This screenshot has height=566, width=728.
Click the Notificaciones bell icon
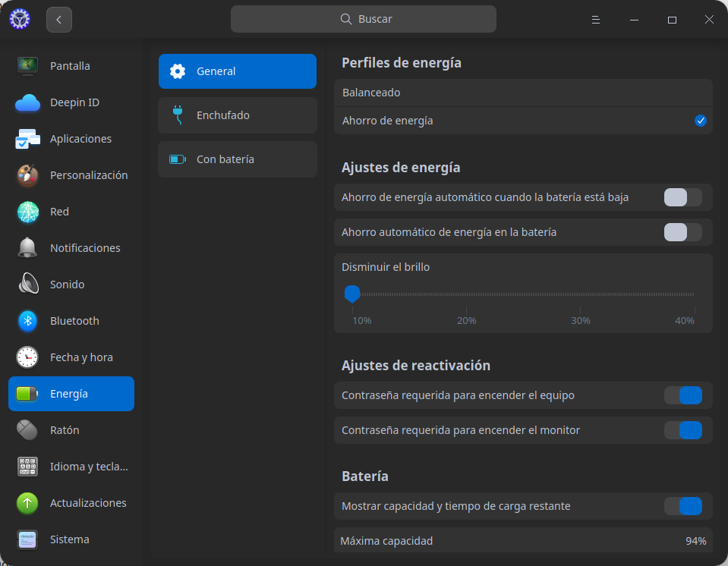coord(27,248)
